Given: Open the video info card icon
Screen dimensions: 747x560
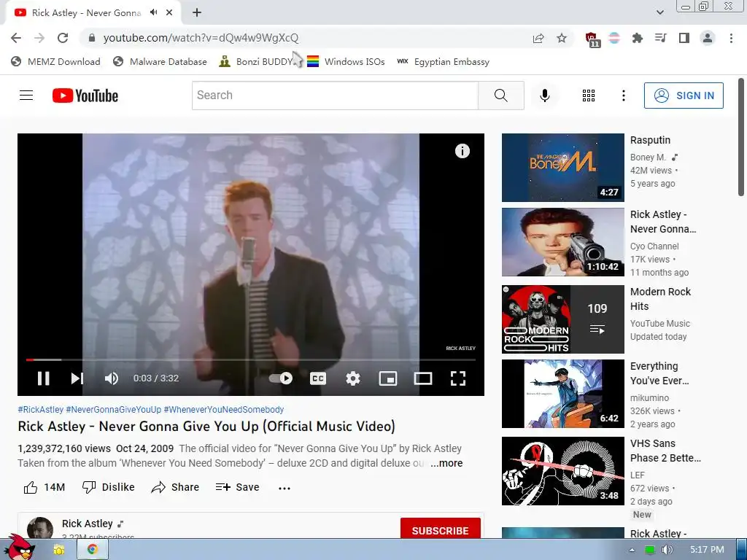Looking at the screenshot, I should 462,151.
